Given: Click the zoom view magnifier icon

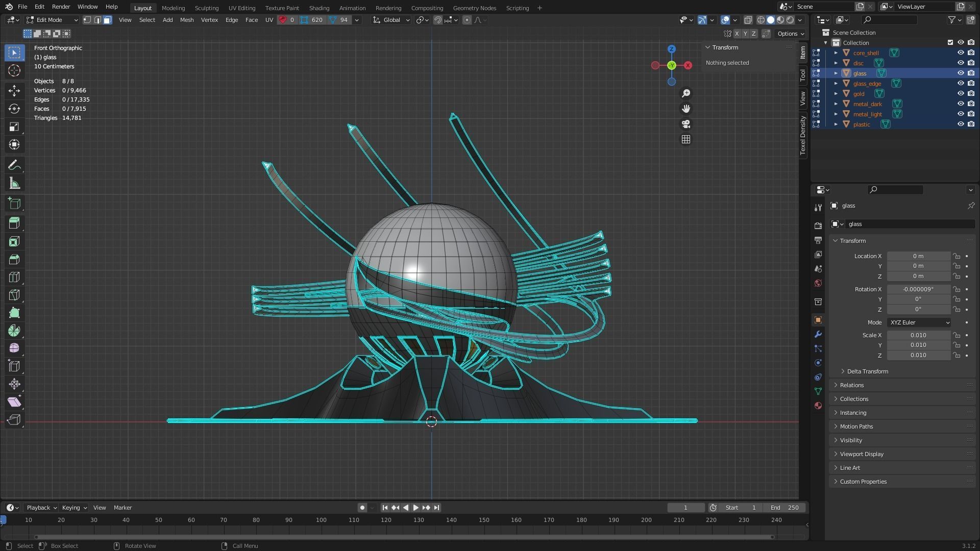Looking at the screenshot, I should click(x=686, y=93).
